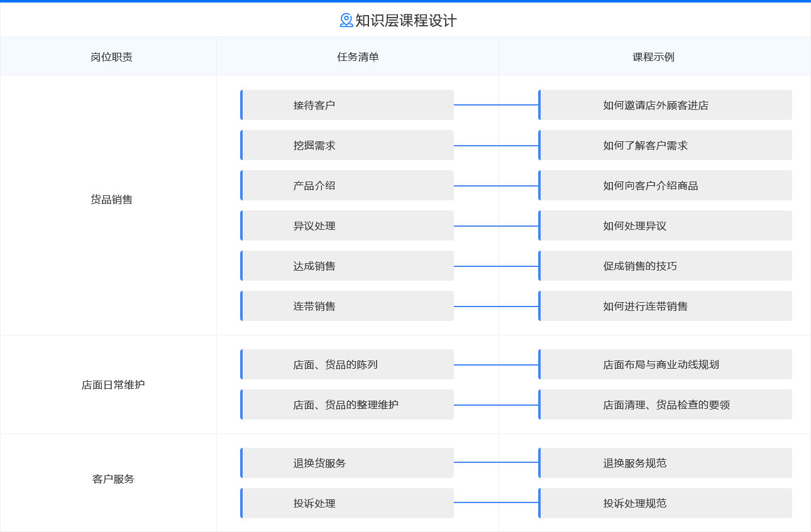Open the 如何了解客户需求 course
Viewport: 811px width, 532px height.
(665, 145)
